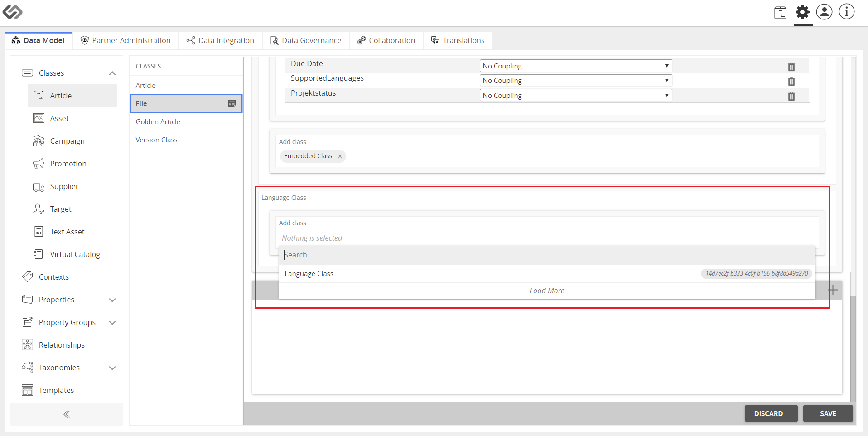Select Article in the sidebar classes

click(72, 96)
